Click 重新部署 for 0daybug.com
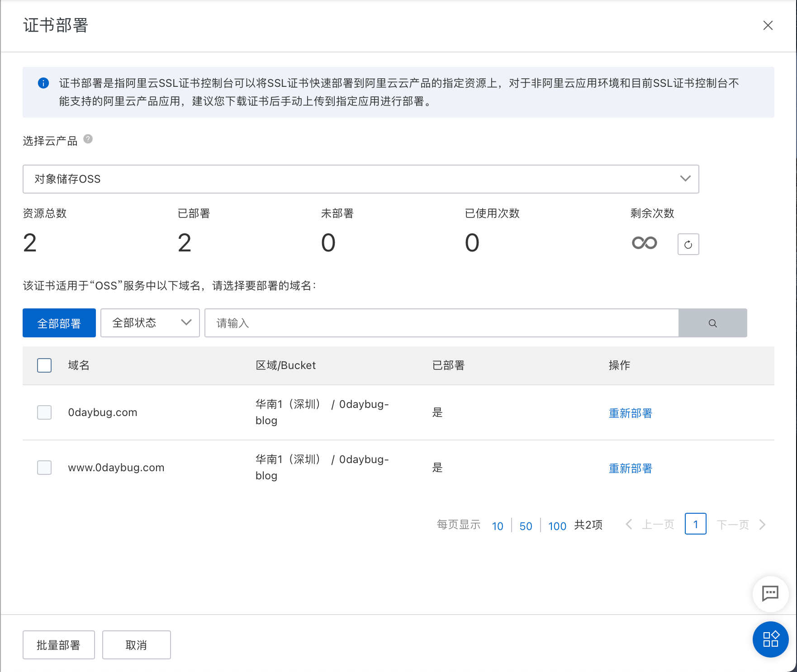 pos(630,413)
